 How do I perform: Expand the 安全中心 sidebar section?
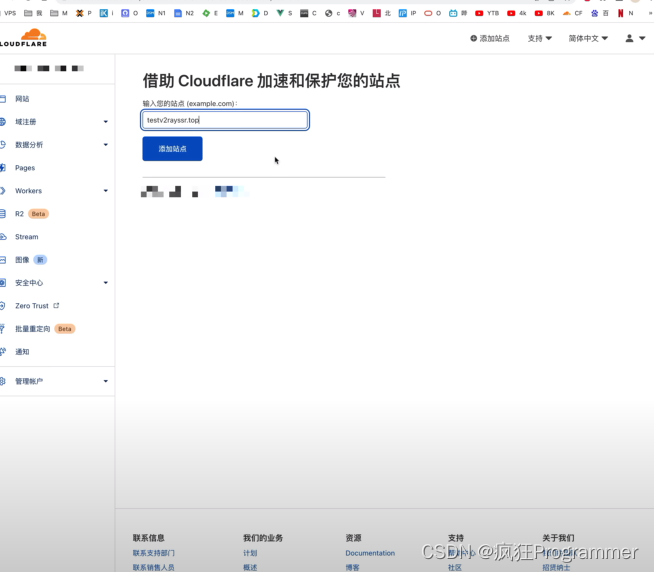tap(105, 283)
